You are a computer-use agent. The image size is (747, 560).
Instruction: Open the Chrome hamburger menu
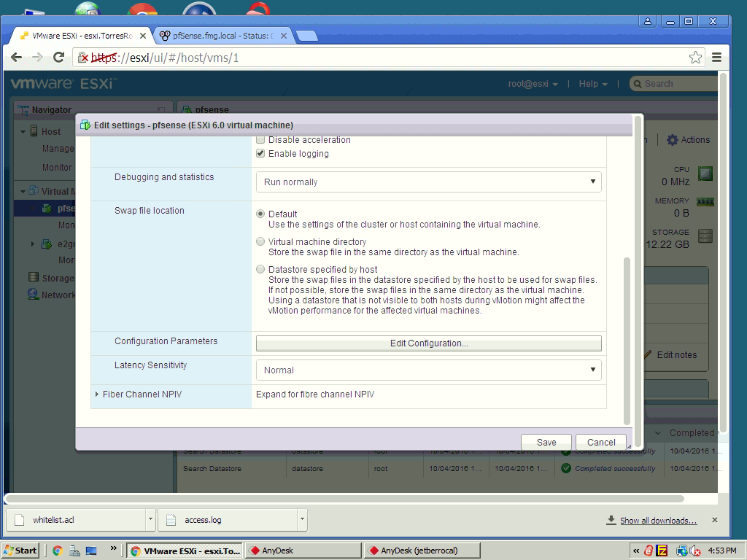[x=716, y=58]
